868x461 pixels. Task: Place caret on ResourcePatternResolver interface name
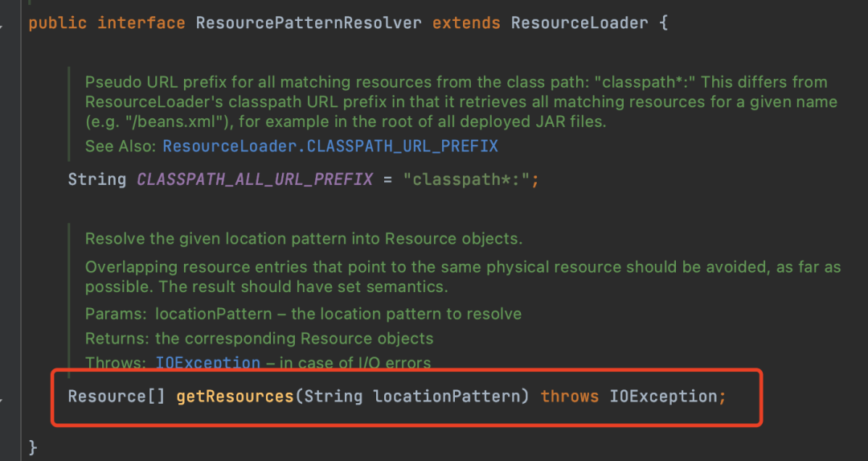tap(309, 23)
